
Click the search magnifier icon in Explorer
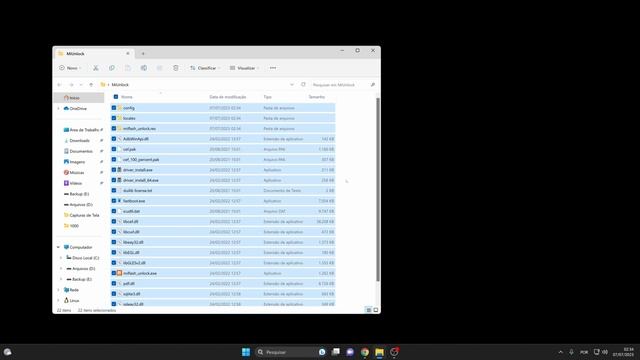pyautogui.click(x=373, y=84)
